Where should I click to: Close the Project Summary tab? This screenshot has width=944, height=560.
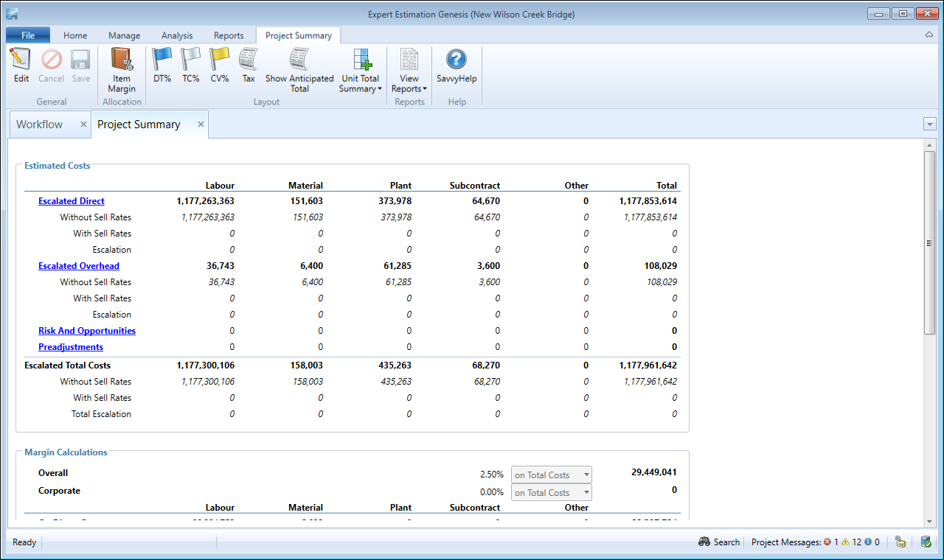[201, 125]
